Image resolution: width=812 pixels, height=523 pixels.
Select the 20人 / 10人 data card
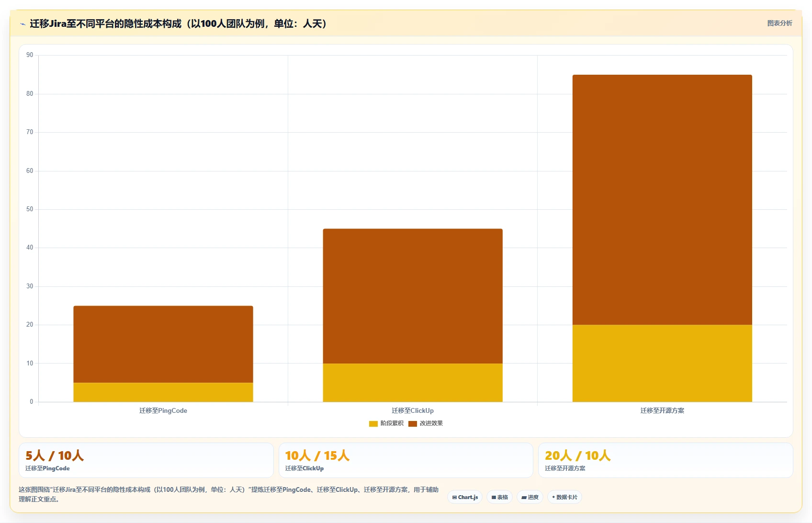pyautogui.click(x=665, y=460)
